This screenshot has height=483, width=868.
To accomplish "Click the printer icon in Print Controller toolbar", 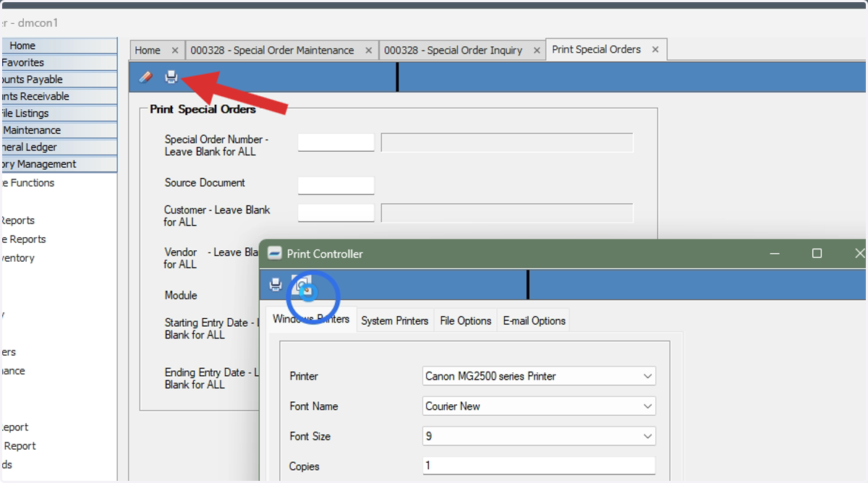I will coord(276,284).
